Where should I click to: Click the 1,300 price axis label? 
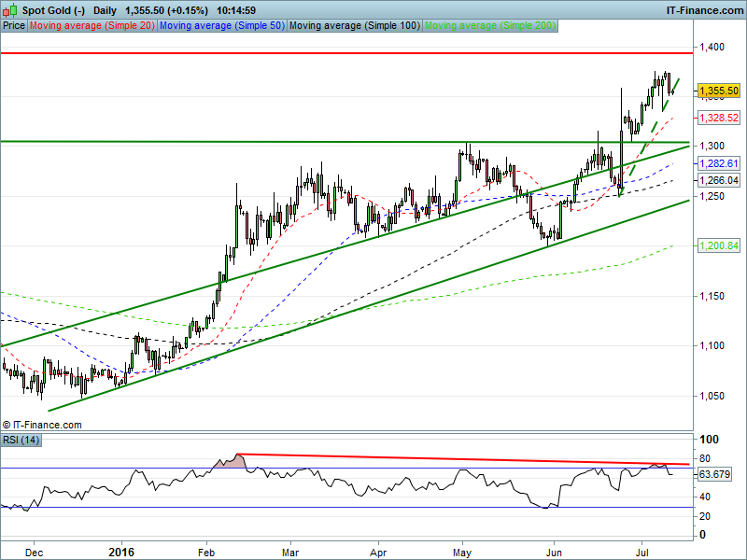point(712,147)
